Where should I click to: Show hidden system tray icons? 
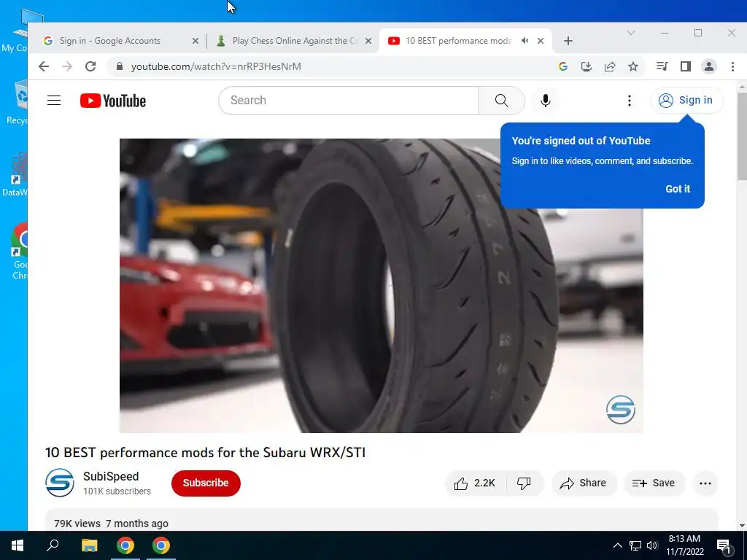click(x=617, y=545)
